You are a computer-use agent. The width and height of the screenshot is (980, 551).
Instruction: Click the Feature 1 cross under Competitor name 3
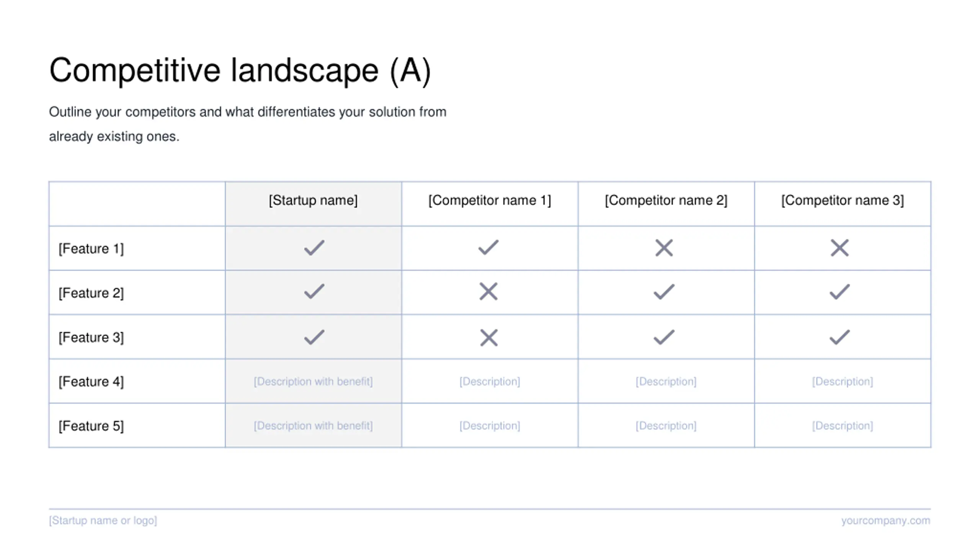tap(840, 248)
